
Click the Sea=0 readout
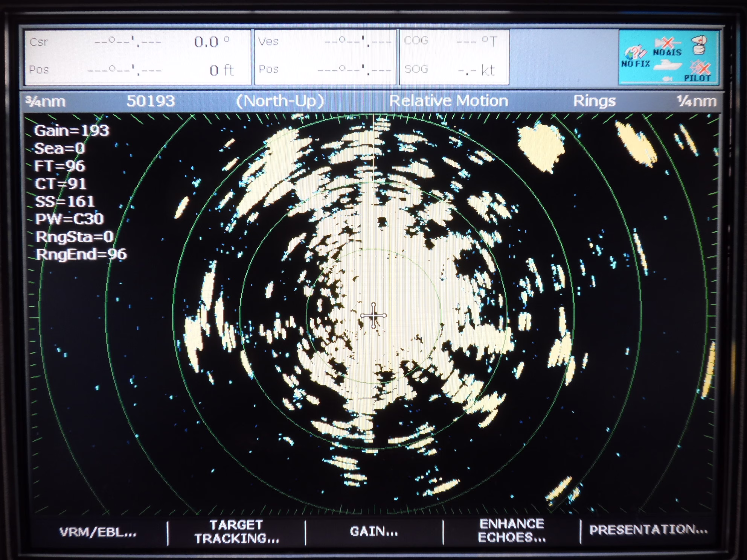[59, 148]
